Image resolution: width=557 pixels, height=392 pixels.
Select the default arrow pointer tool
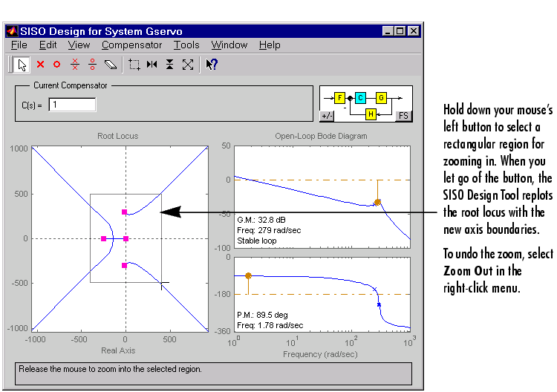pos(21,65)
